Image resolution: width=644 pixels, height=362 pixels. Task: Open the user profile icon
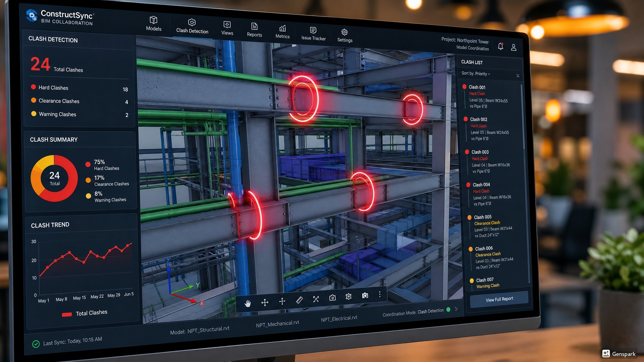[x=514, y=47]
